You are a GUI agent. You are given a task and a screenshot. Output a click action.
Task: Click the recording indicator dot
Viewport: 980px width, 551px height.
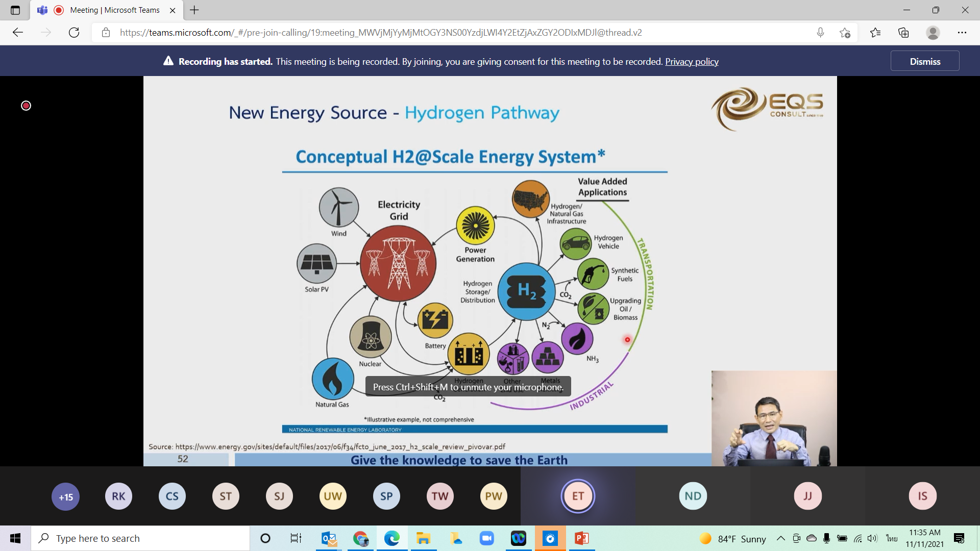pyautogui.click(x=26, y=106)
